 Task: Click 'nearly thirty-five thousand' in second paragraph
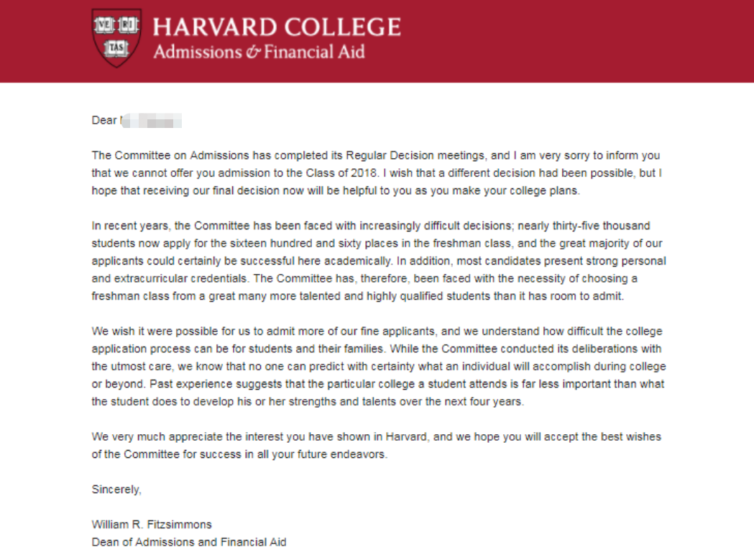[584, 226]
